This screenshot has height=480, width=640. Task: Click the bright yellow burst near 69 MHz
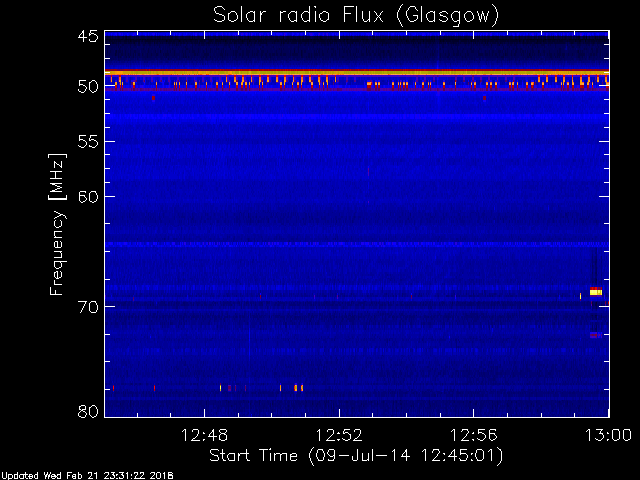[x=596, y=291]
